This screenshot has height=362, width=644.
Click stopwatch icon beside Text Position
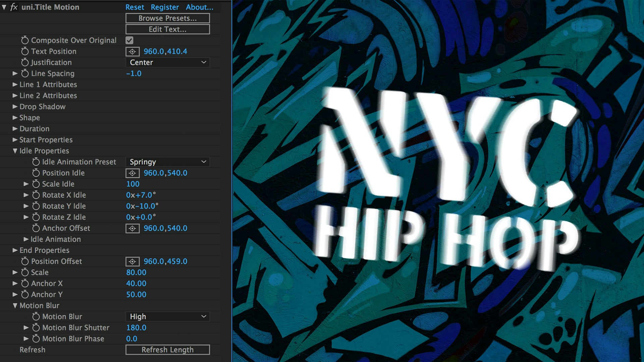pyautogui.click(x=25, y=51)
